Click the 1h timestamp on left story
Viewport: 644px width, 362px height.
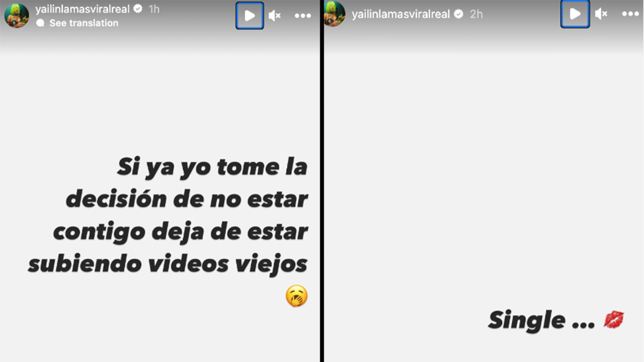click(154, 9)
